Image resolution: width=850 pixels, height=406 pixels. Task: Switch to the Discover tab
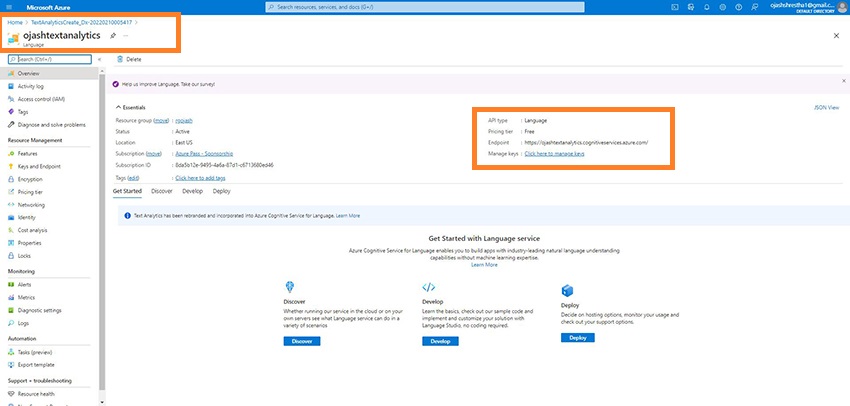coord(162,191)
